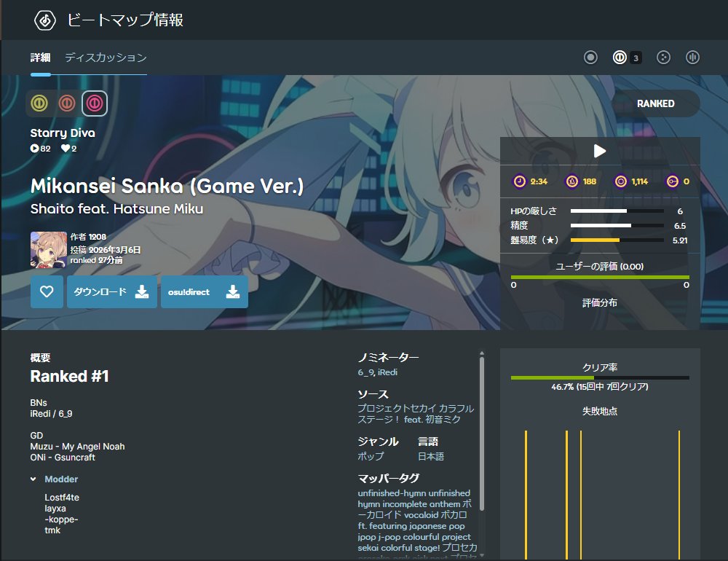Choose the pink Starry Diva difficulty icon
This screenshot has height=561, width=728.
(95, 103)
